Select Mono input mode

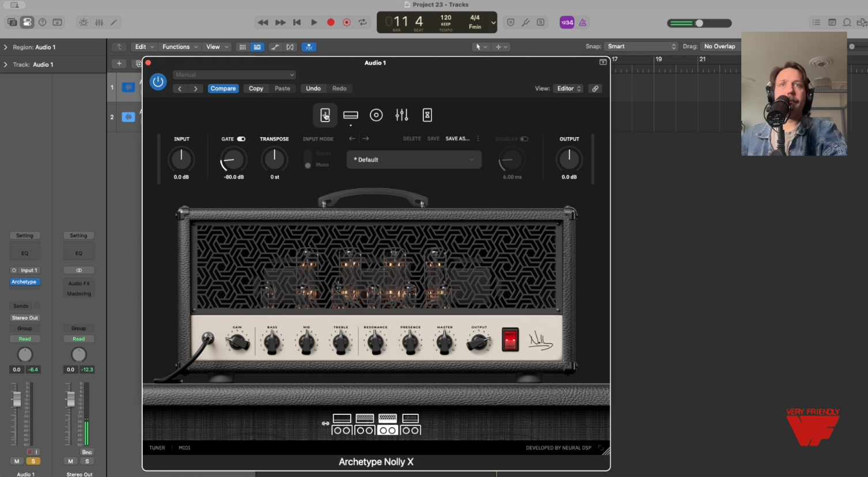coord(308,165)
